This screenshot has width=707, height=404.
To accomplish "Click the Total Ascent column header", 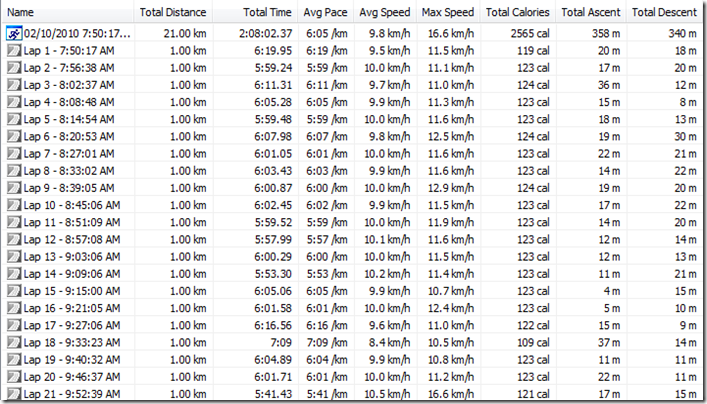I will click(x=590, y=13).
